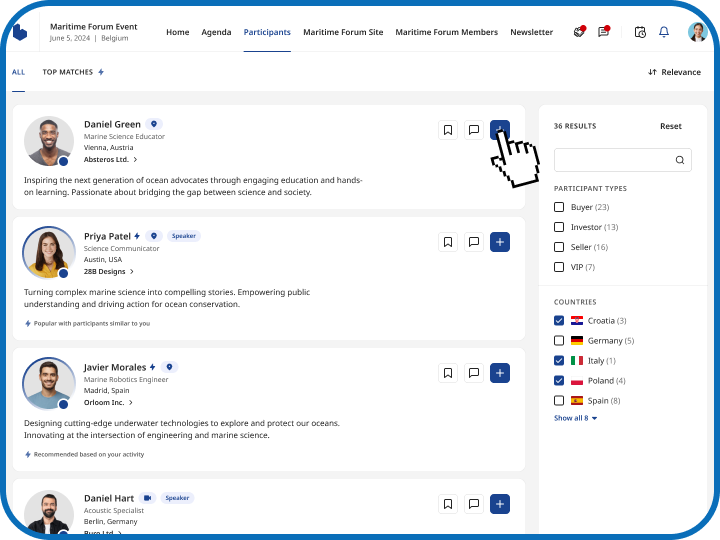Click the Maritime Forum Event title
Screen dimensions: 720x540
[x=94, y=27]
